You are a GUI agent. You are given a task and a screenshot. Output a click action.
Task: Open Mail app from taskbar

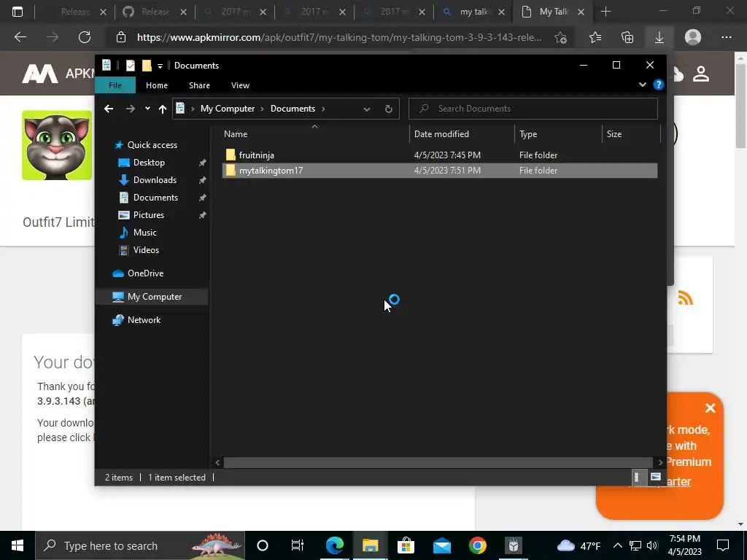[x=441, y=545]
